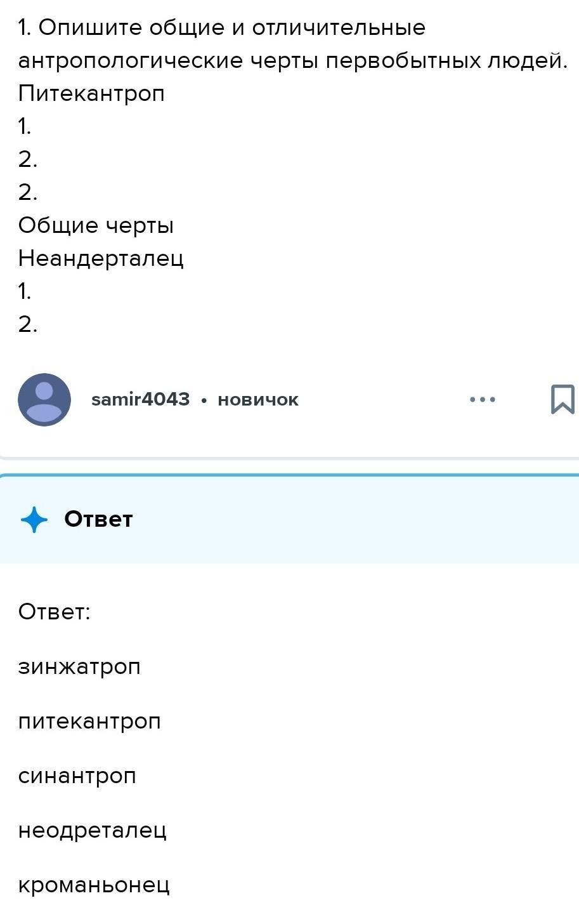Click the word зинжатроп in answer
Viewport: 579px width, 924px height.
(x=79, y=667)
